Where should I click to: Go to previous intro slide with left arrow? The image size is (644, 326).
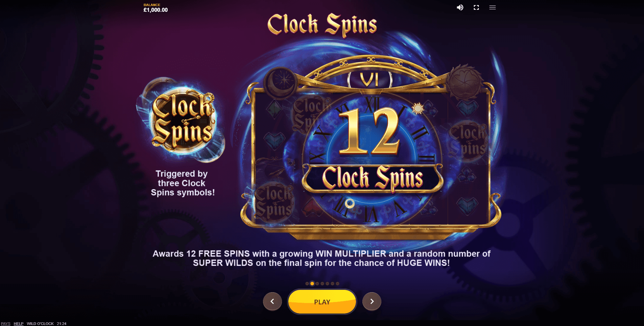pyautogui.click(x=272, y=301)
